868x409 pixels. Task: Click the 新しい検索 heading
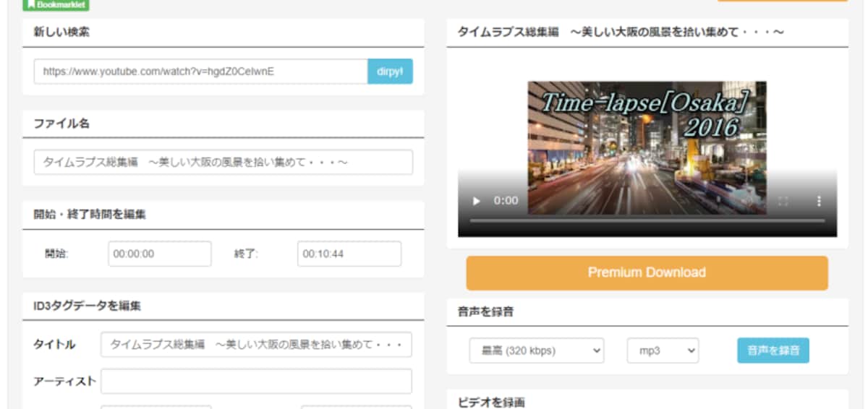pyautogui.click(x=61, y=33)
